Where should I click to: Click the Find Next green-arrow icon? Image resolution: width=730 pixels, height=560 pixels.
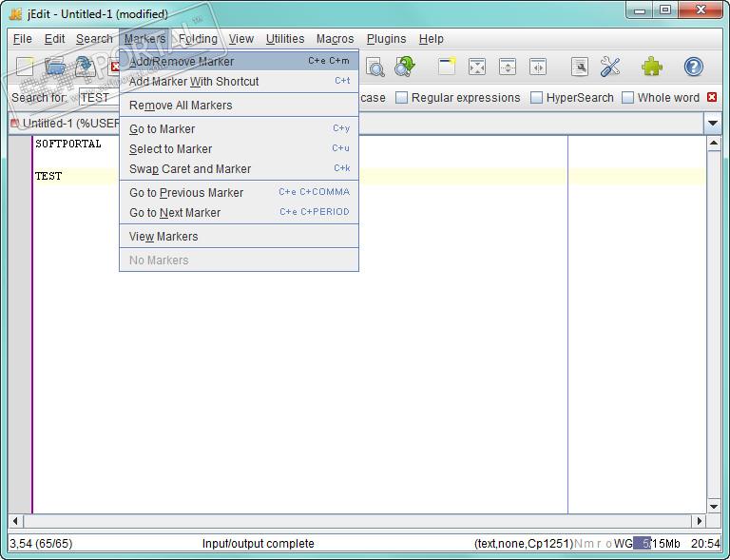[x=405, y=67]
